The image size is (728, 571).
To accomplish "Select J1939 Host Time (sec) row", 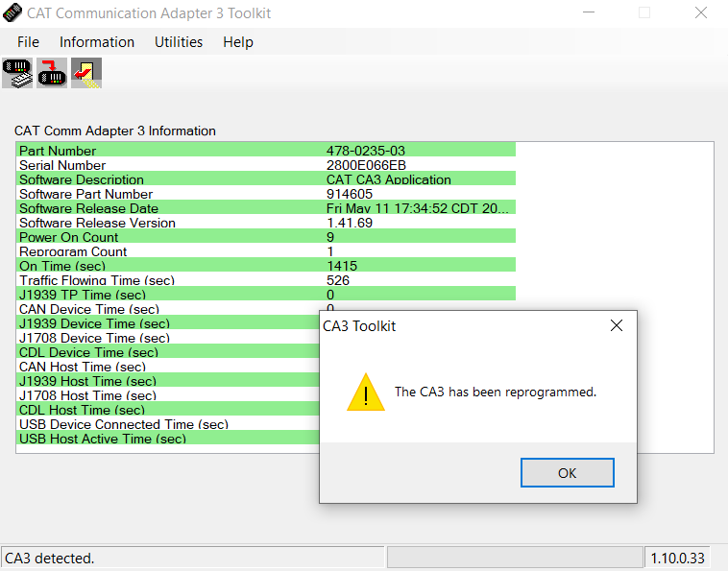I will pyautogui.click(x=168, y=380).
